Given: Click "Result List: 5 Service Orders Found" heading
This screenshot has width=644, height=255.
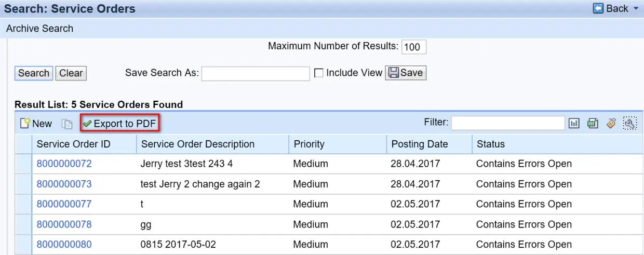Looking at the screenshot, I should [99, 104].
